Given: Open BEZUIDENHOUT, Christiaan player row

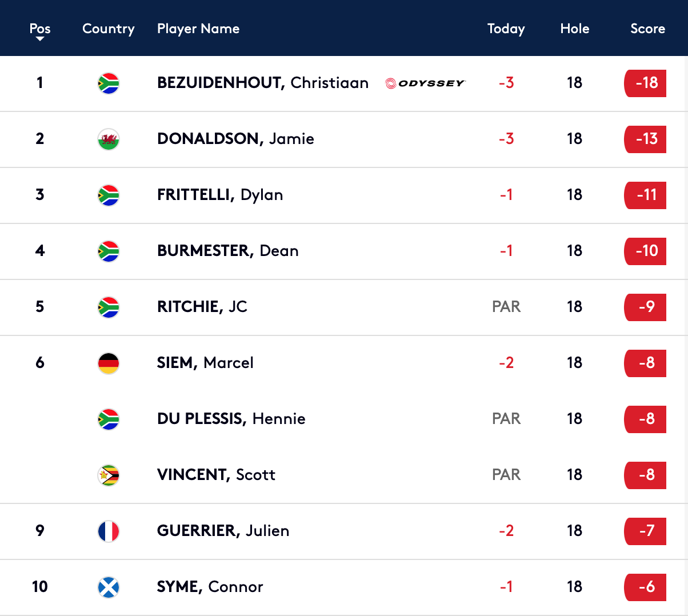Looking at the screenshot, I should coord(344,83).
